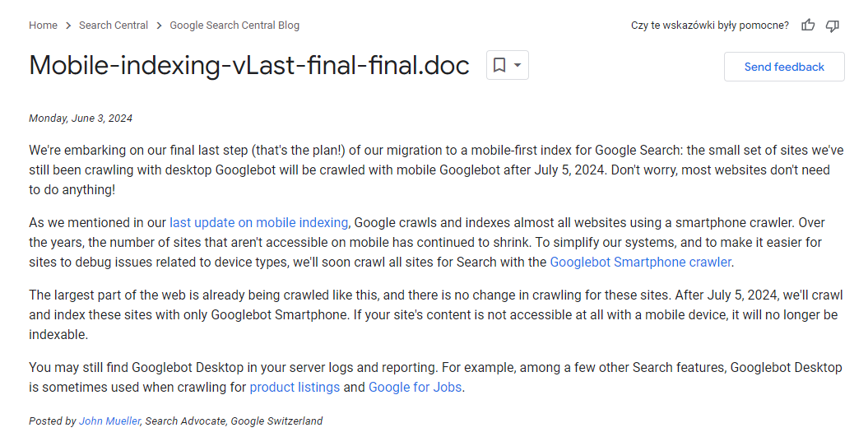The image size is (868, 437).
Task: Open the last update on mobile indexing link
Action: click(258, 223)
